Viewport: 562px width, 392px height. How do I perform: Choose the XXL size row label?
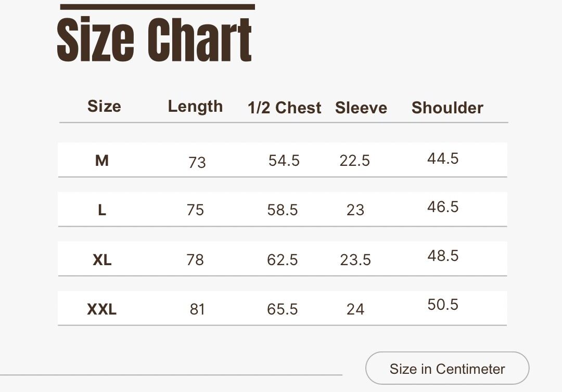coord(102,309)
